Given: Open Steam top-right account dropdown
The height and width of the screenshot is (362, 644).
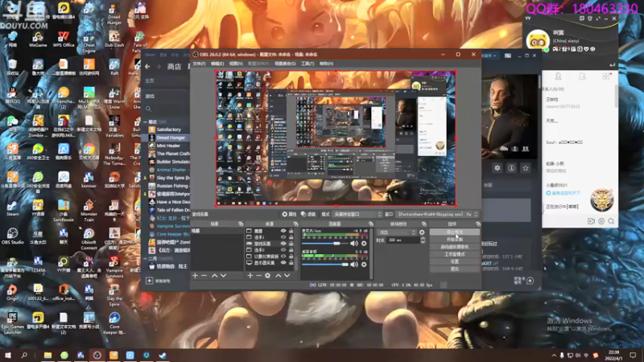Looking at the screenshot, I should pyautogui.click(x=489, y=56).
